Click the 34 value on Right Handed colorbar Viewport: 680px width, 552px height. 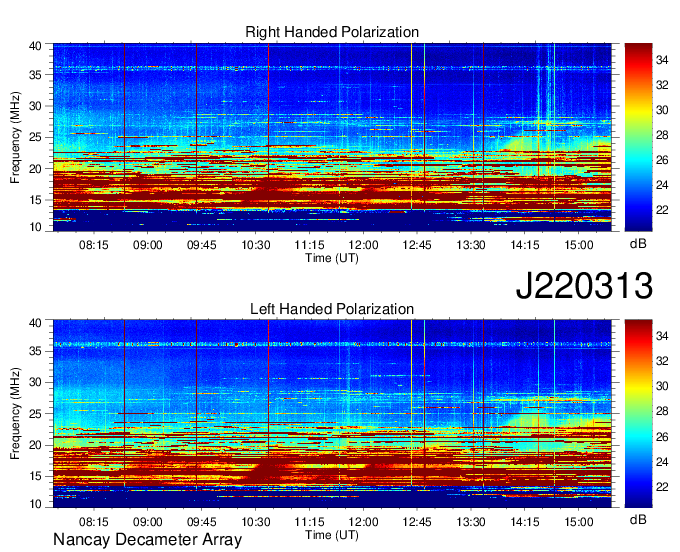662,60
